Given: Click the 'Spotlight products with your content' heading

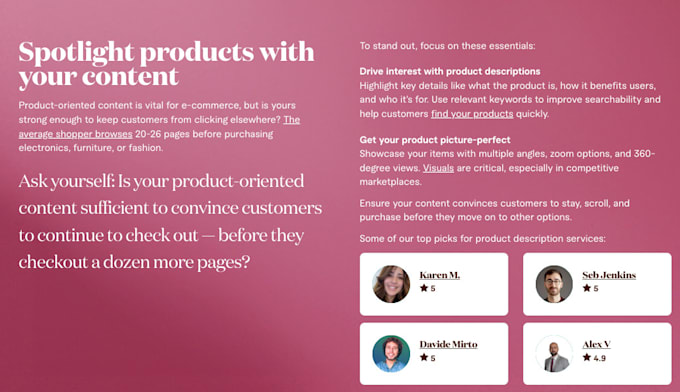Looking at the screenshot, I should tap(166, 64).
